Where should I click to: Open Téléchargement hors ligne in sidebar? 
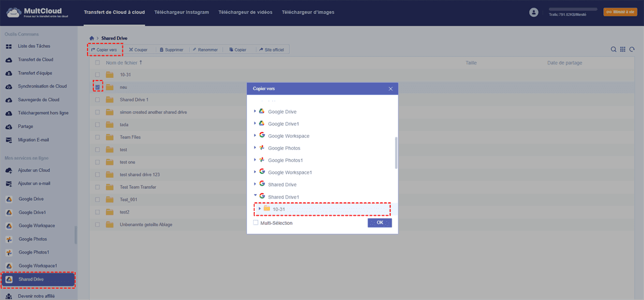tap(43, 113)
